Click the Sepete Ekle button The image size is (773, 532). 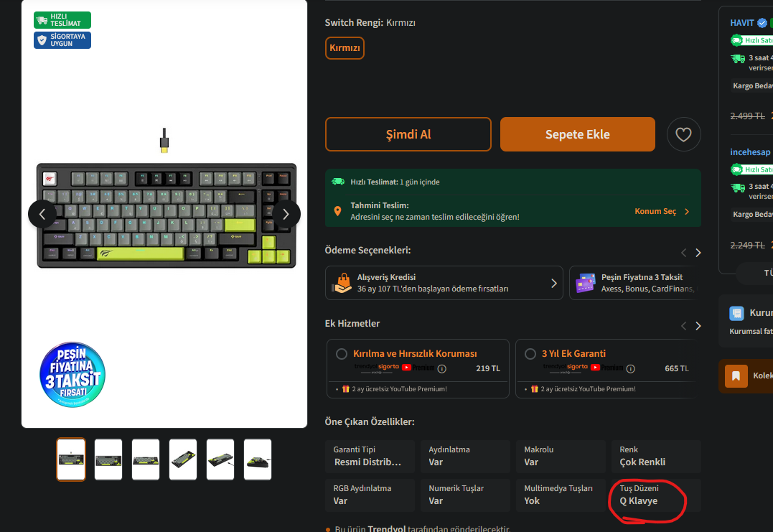(x=577, y=134)
